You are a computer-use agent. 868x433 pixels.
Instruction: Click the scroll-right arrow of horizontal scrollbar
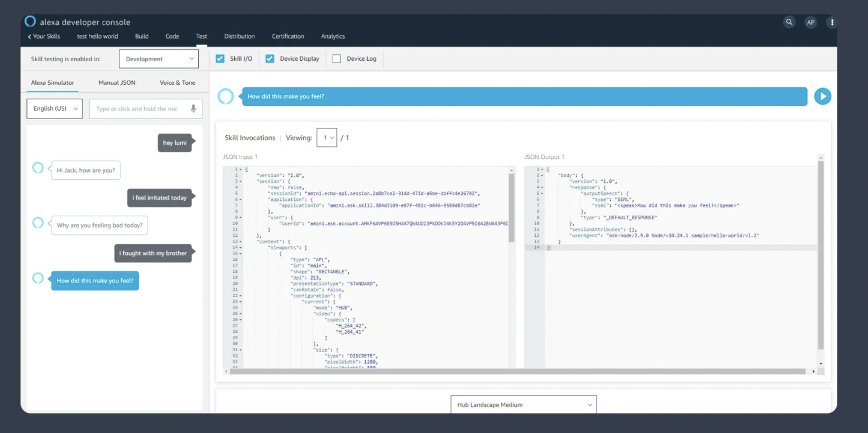click(814, 371)
